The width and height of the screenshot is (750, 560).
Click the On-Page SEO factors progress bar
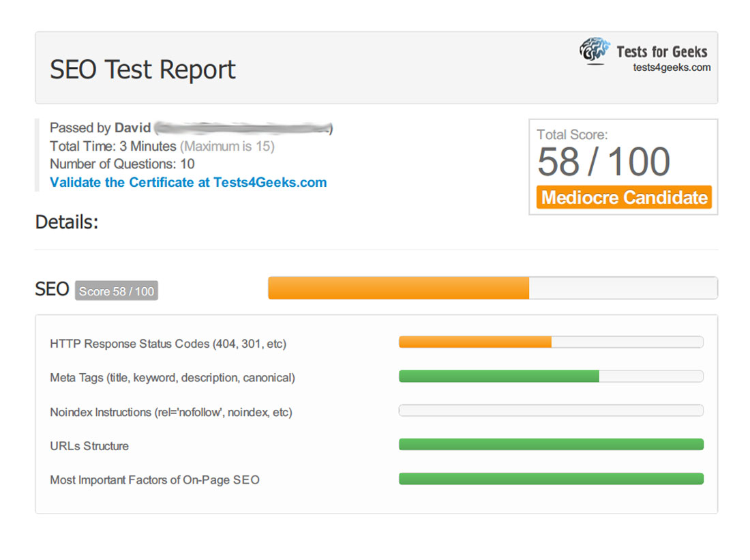click(551, 479)
